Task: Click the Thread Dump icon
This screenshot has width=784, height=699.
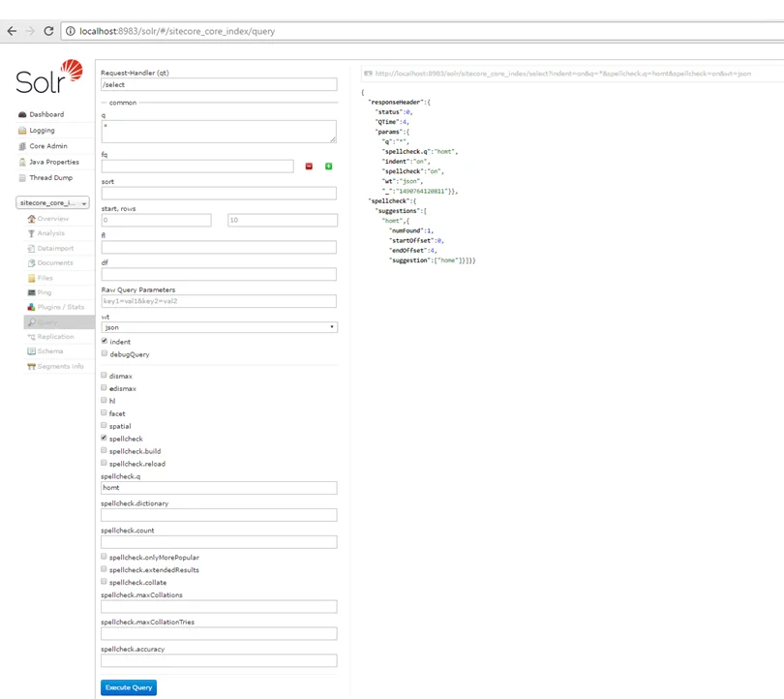Action: [22, 177]
